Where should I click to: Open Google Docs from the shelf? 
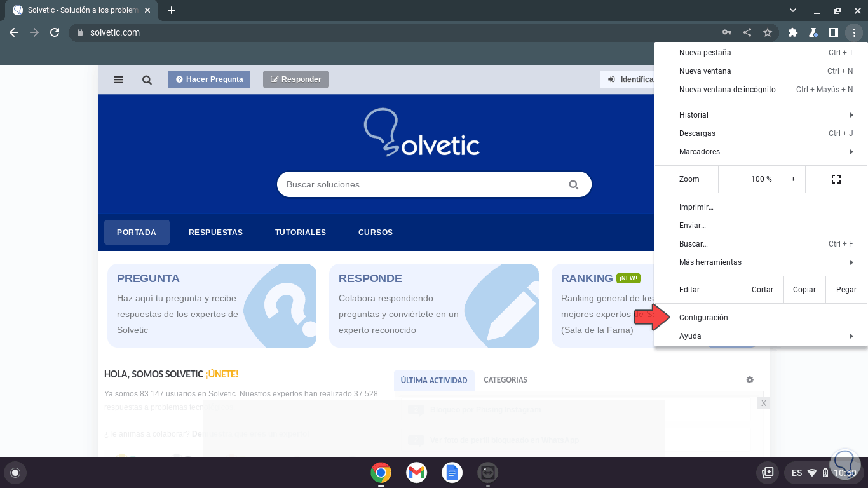point(452,473)
